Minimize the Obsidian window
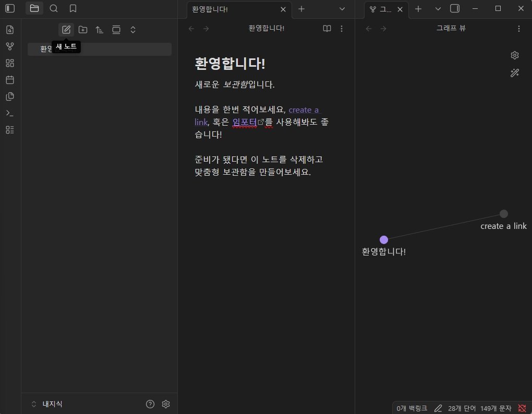The image size is (532, 414). pyautogui.click(x=475, y=8)
